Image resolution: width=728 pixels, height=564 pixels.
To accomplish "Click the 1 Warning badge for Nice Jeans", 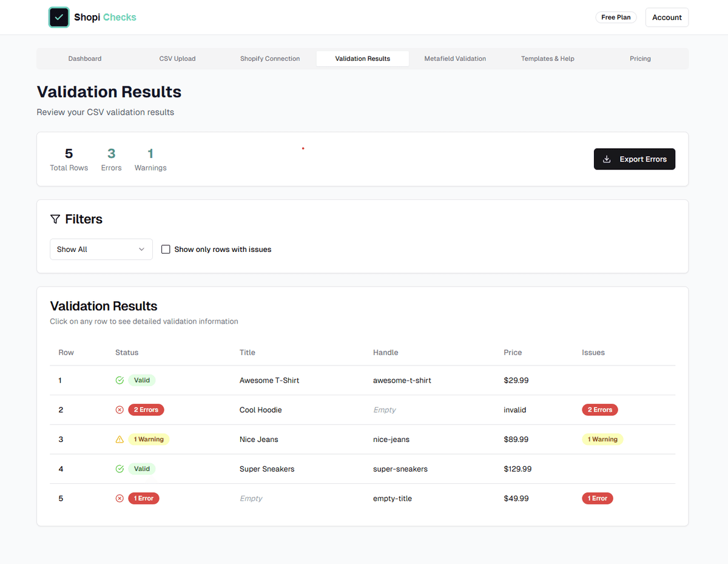I will [x=602, y=439].
